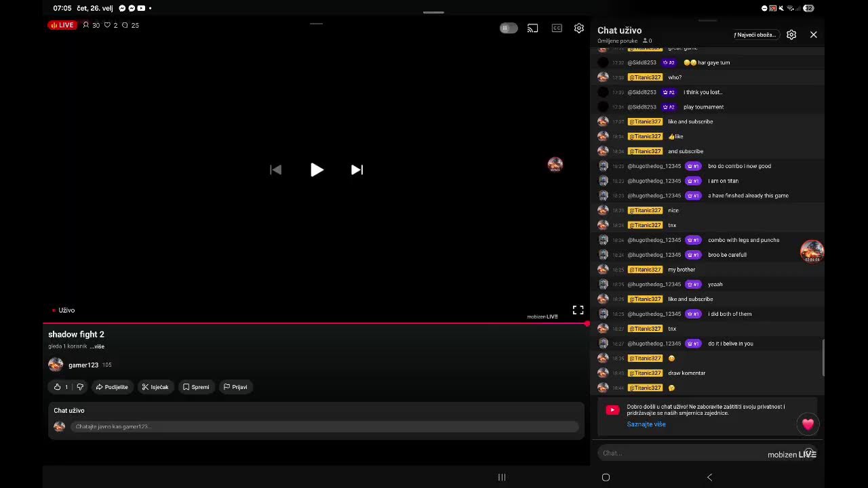Follow the 'Saznajte više' link
The height and width of the screenshot is (488, 868).
tap(646, 424)
